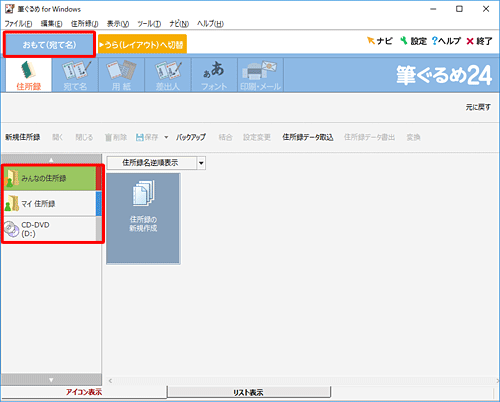This screenshot has height=402, width=500.
Task: Switch to the おもて(宛て名) tab
Action: pyautogui.click(x=49, y=44)
